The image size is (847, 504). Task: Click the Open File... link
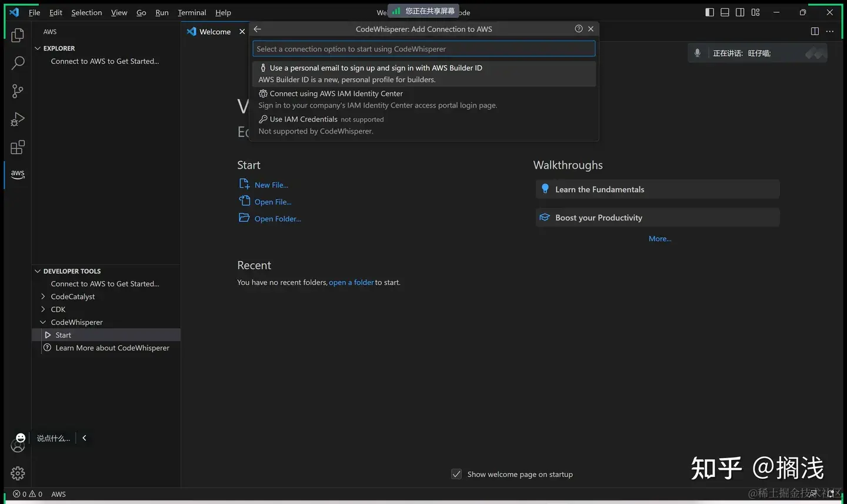273,202
